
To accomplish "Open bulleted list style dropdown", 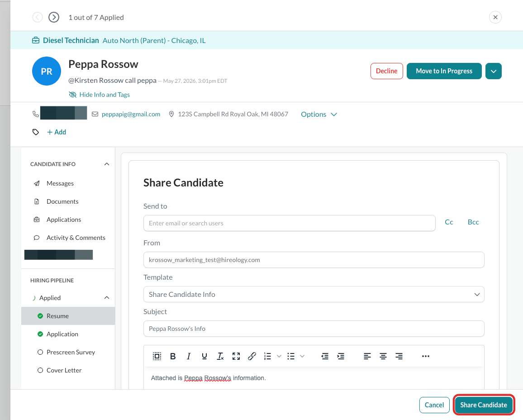I will (302, 356).
